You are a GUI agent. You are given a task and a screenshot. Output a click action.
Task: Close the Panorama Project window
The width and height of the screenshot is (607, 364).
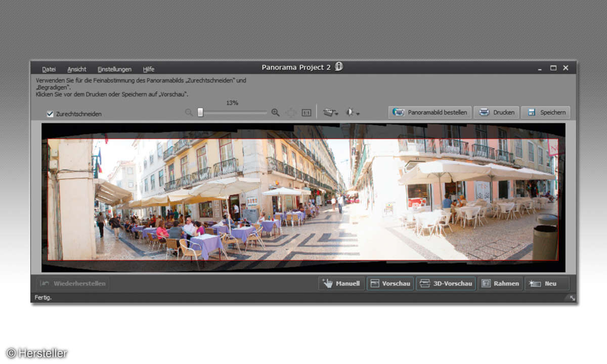566,68
